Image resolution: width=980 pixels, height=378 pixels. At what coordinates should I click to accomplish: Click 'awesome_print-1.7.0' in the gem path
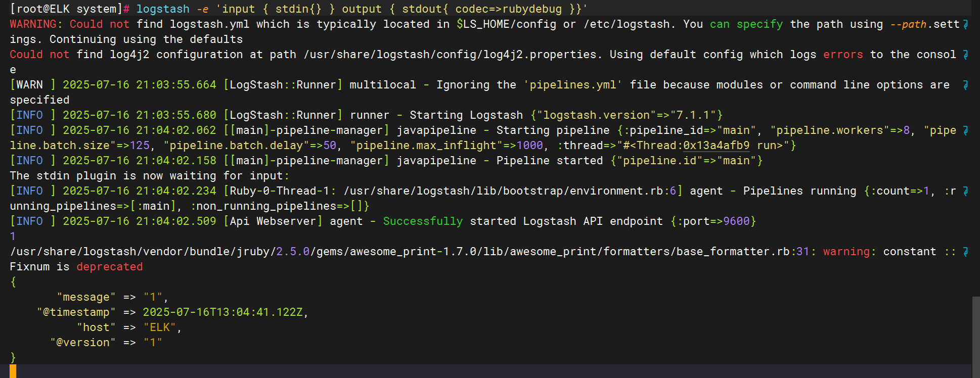pyautogui.click(x=413, y=252)
